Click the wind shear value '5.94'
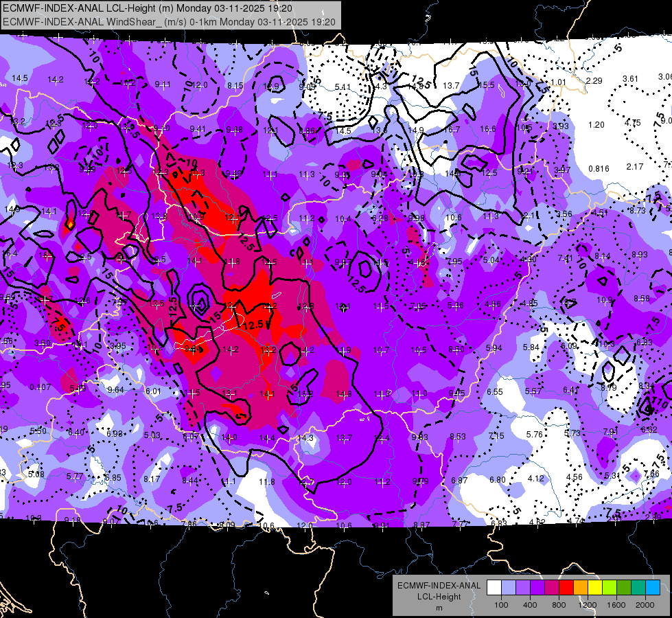 (494, 348)
